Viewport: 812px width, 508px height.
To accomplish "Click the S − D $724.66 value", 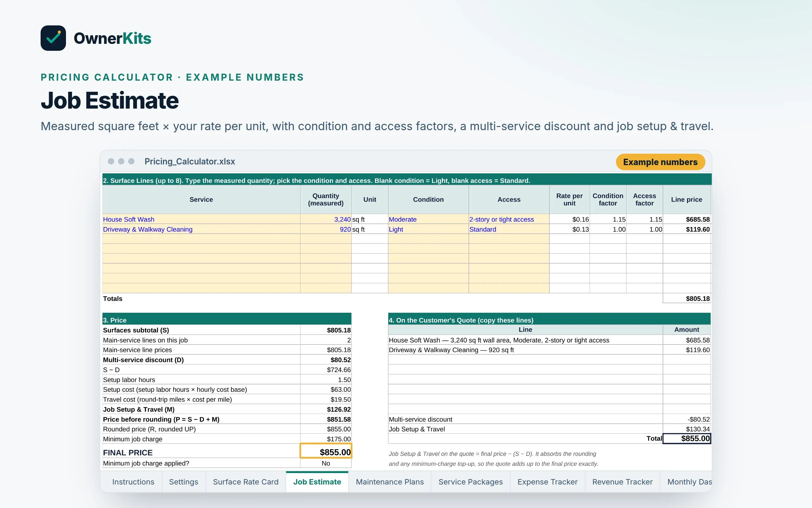I will tap(326, 370).
